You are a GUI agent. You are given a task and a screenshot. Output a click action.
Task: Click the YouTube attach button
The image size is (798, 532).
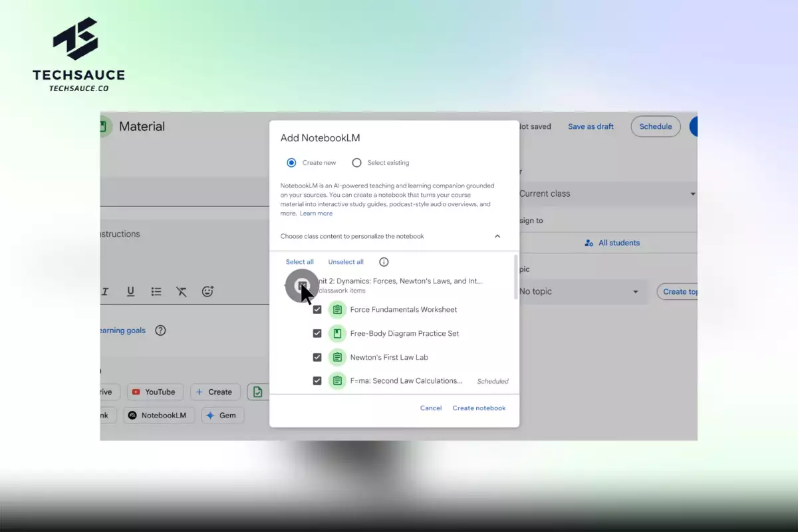pos(154,392)
